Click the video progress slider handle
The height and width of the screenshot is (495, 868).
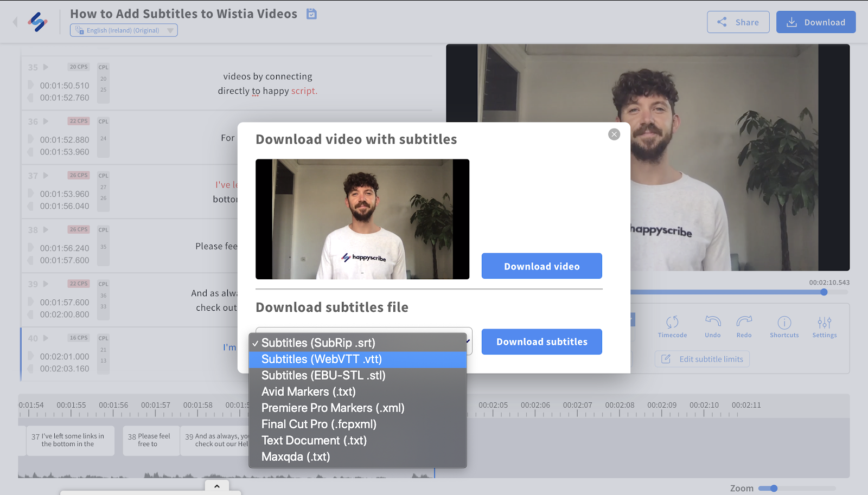[824, 292]
